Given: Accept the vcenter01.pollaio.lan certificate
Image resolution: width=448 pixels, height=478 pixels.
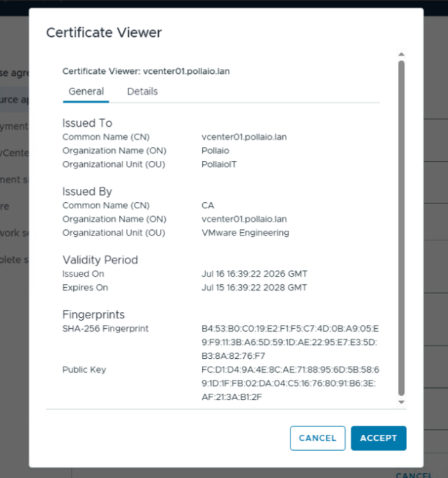Looking at the screenshot, I should [378, 438].
